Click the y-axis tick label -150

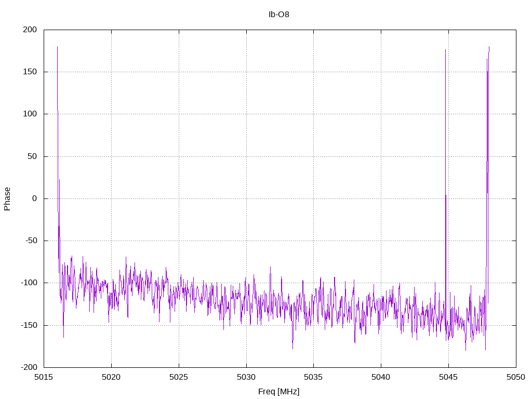29,325
